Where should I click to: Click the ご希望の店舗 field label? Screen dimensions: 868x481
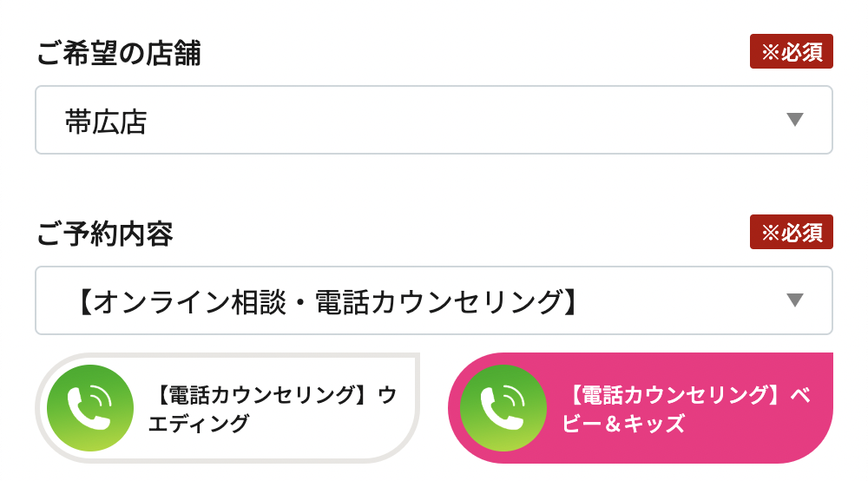(x=118, y=53)
